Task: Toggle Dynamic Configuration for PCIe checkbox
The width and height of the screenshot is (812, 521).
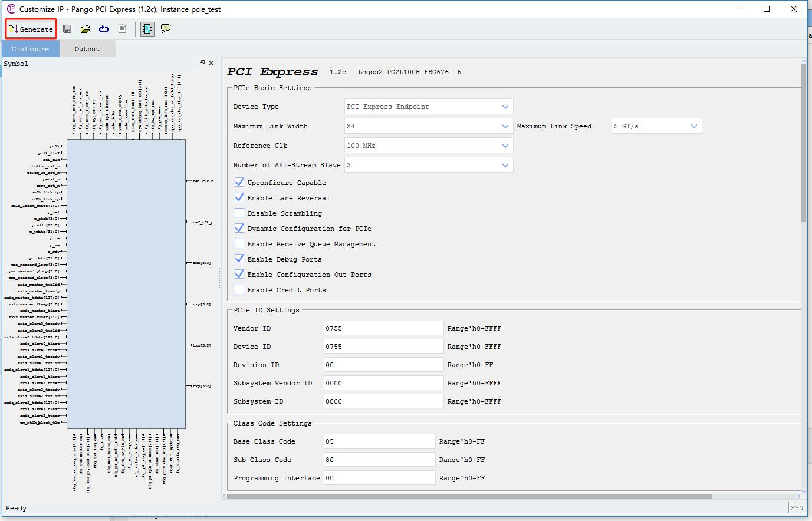Action: point(239,228)
